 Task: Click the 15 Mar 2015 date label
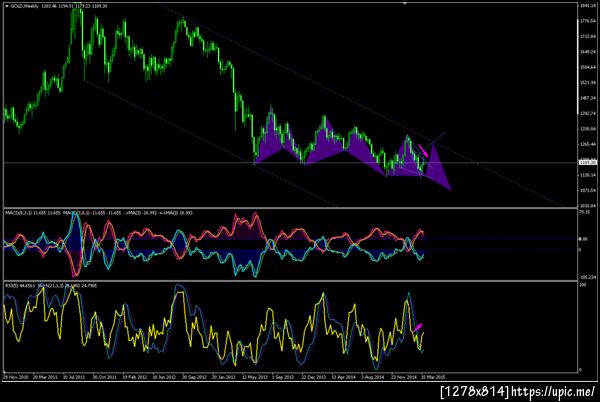(433, 377)
